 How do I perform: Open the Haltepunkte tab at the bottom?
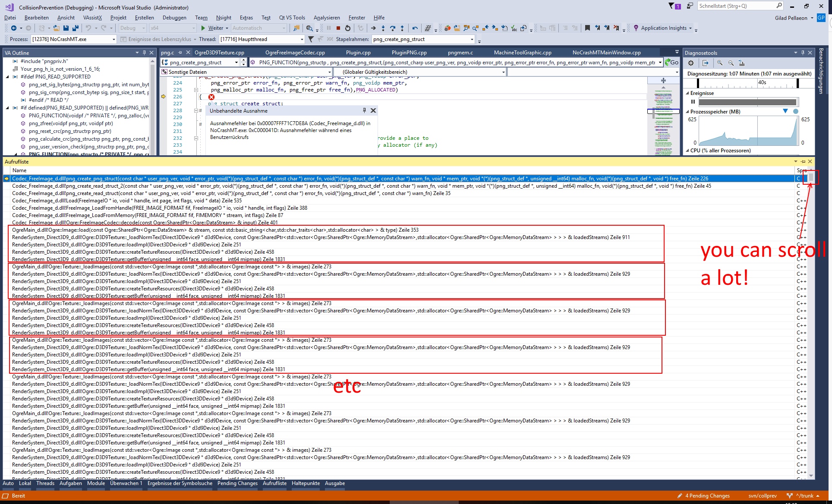[x=306, y=483]
